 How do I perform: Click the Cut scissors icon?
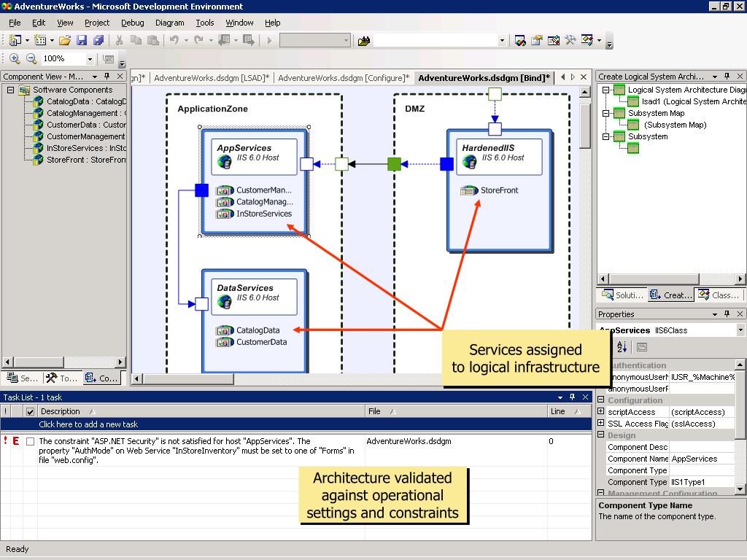click(119, 41)
